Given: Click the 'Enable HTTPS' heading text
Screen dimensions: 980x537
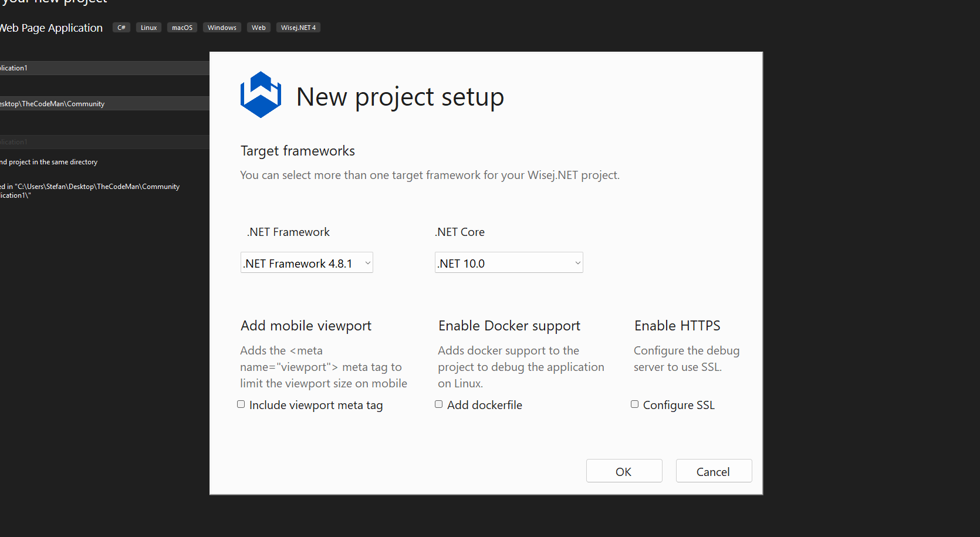Looking at the screenshot, I should [x=677, y=326].
